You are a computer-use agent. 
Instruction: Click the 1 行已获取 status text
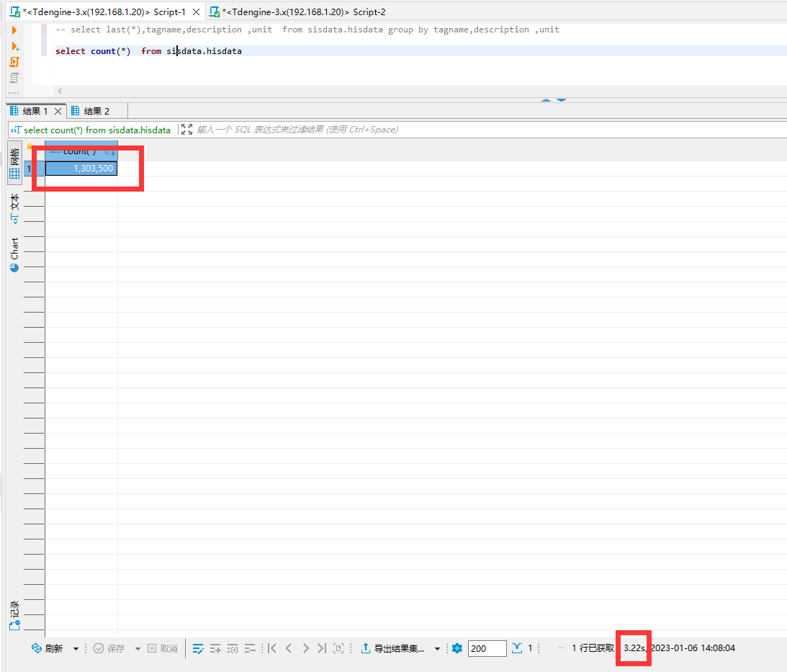(593, 648)
